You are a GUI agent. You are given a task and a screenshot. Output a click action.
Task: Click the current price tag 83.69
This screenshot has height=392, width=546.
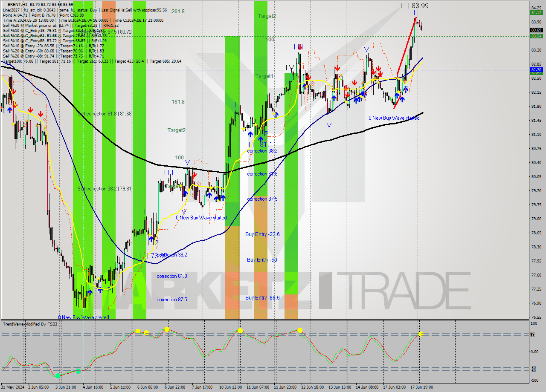(536, 30)
